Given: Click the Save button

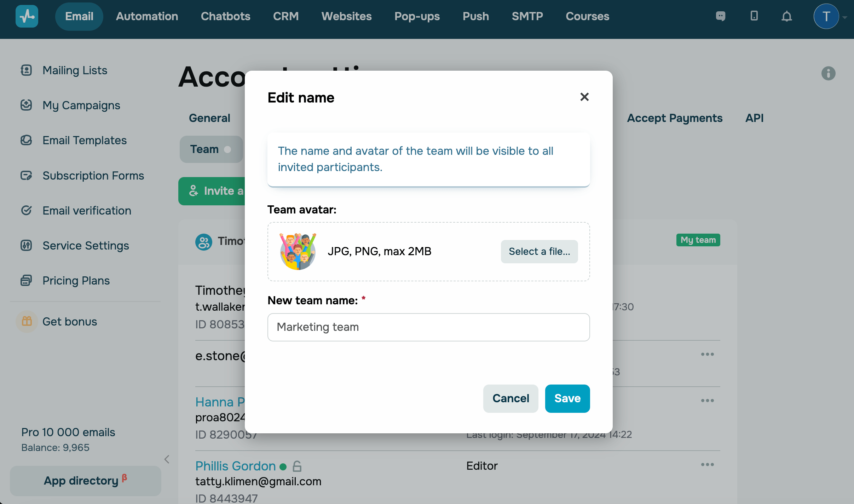Looking at the screenshot, I should [x=567, y=398].
